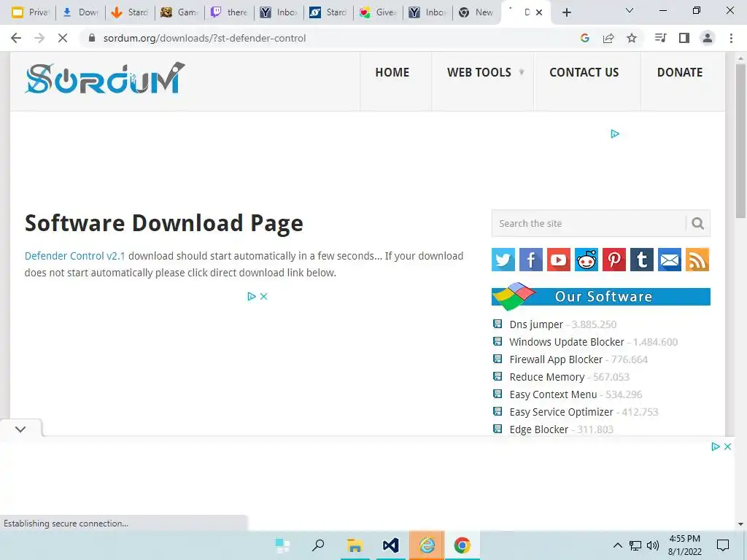Open File Explorer from the taskbar

(355, 545)
